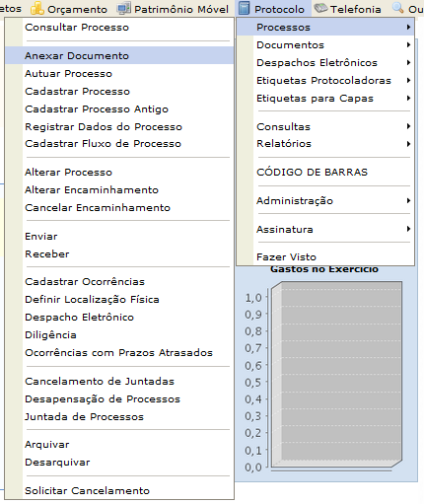Click the Patrimônio Móvel computer icon
Viewport: 424px width, 504px height.
(123, 9)
